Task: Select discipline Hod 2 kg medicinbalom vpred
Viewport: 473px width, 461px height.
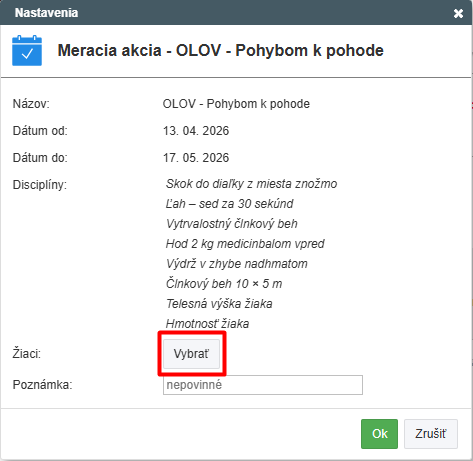Action: pos(245,244)
